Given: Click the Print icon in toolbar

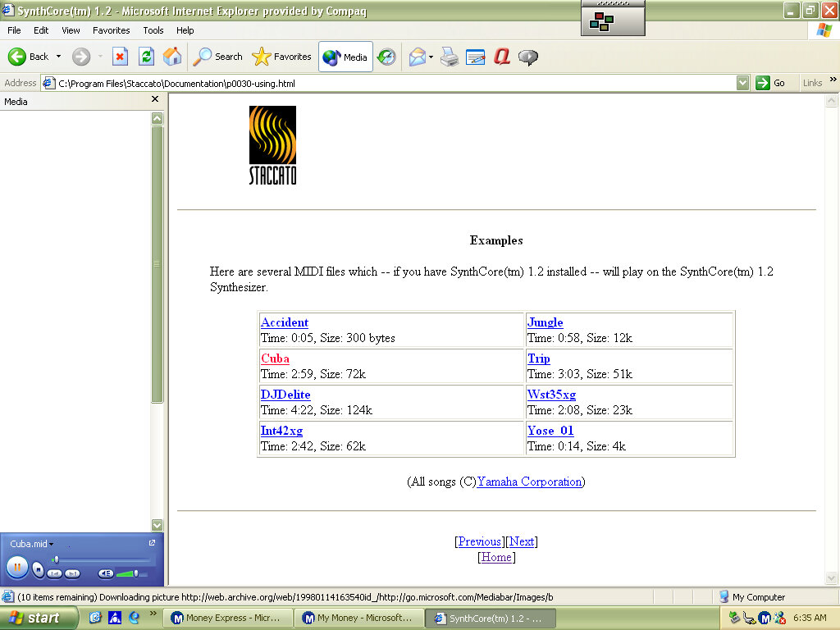Looking at the screenshot, I should pos(450,57).
